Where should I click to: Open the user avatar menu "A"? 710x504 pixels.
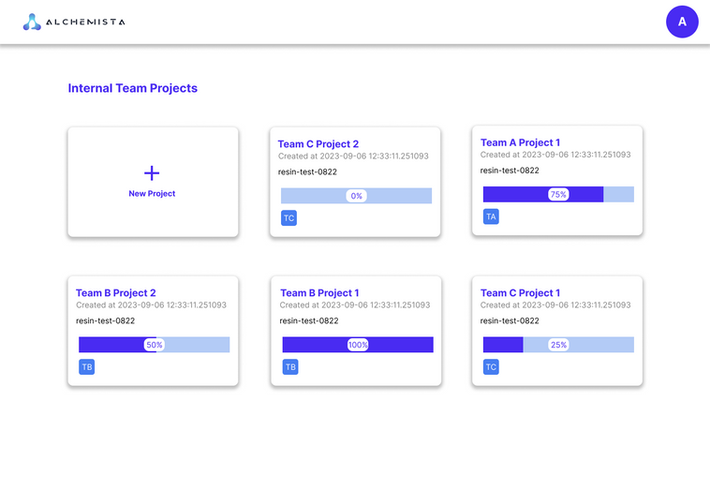(x=682, y=22)
